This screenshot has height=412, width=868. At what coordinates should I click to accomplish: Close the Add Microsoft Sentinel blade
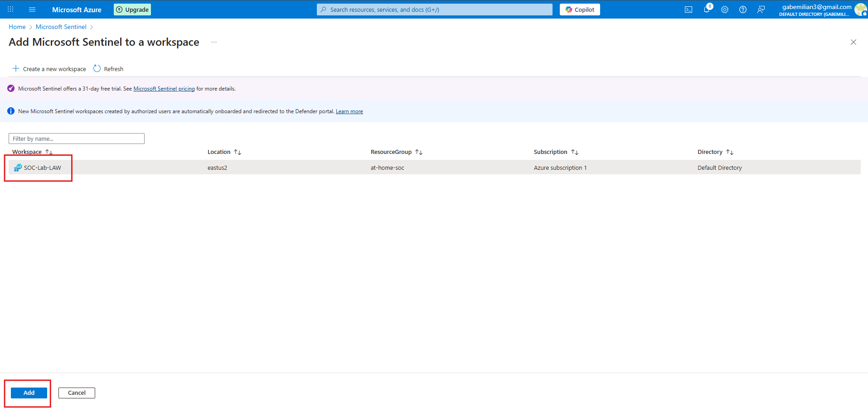[x=853, y=42]
